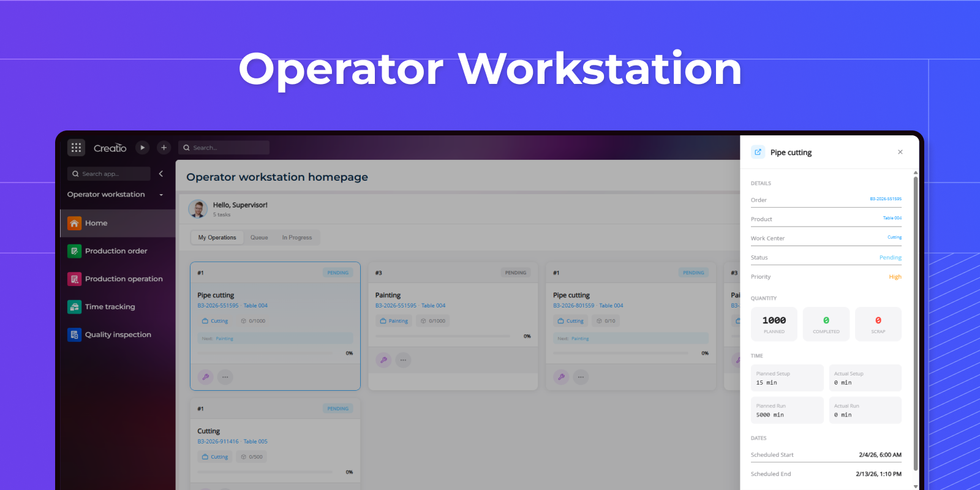Close the Pipe cutting details panel

tap(900, 152)
